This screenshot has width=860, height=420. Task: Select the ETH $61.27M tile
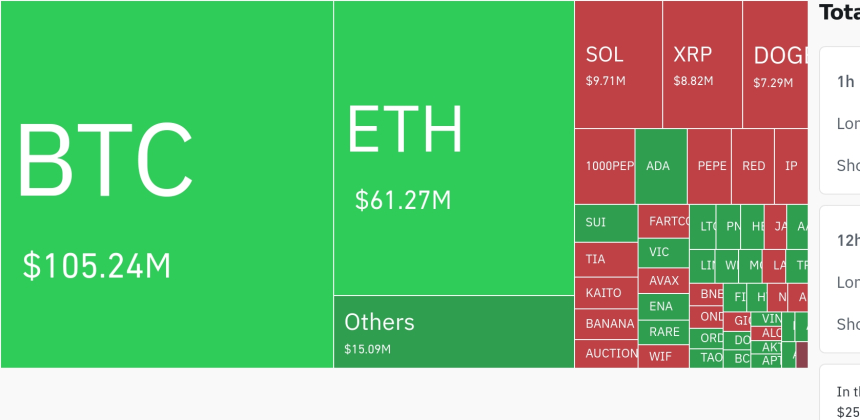(453, 148)
